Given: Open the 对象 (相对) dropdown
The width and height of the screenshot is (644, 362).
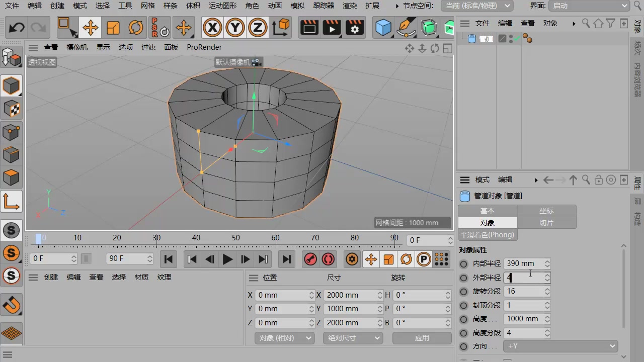Looking at the screenshot, I should click(285, 338).
